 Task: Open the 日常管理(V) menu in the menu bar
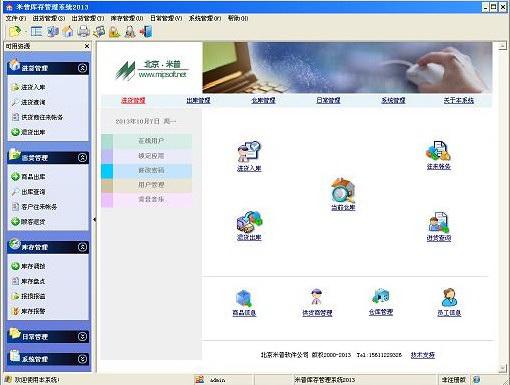[x=166, y=18]
